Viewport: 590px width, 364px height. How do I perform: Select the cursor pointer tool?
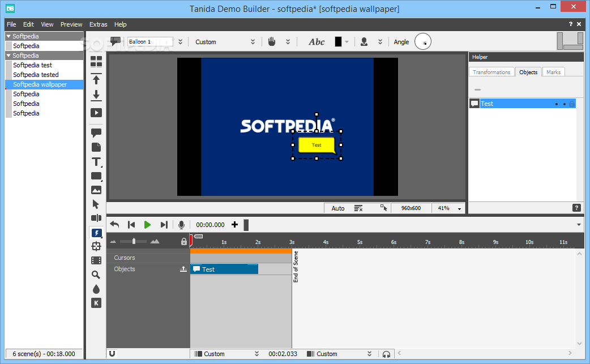tap(96, 204)
